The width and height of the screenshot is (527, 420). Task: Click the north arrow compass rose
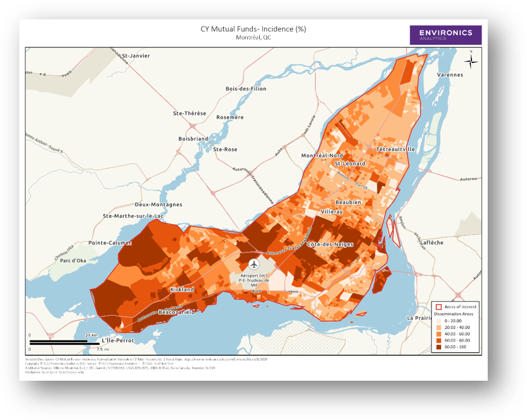pos(471,61)
